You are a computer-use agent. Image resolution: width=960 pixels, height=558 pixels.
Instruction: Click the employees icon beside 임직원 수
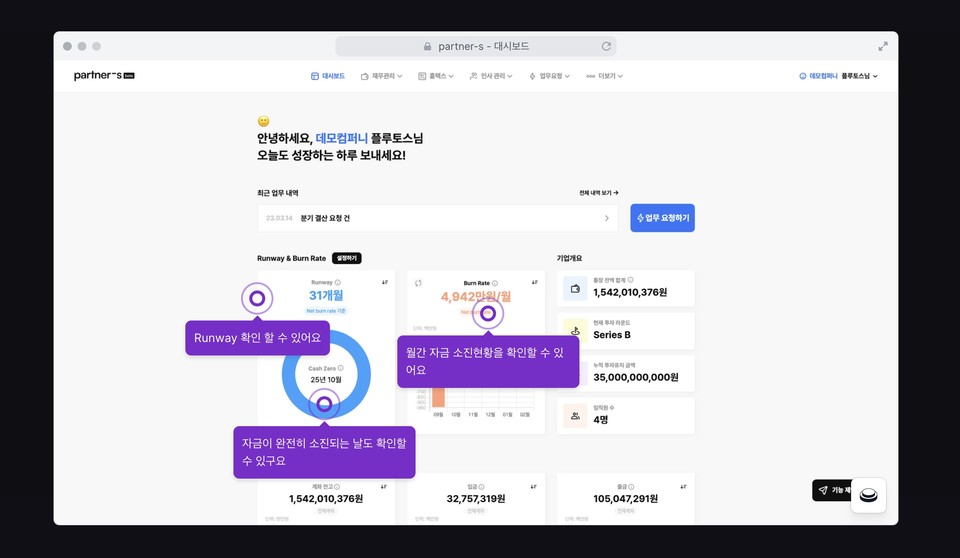pyautogui.click(x=575, y=415)
